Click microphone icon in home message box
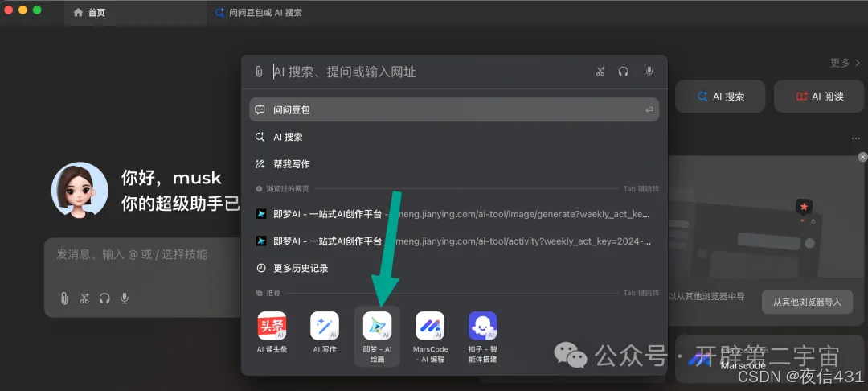 pyautogui.click(x=125, y=298)
